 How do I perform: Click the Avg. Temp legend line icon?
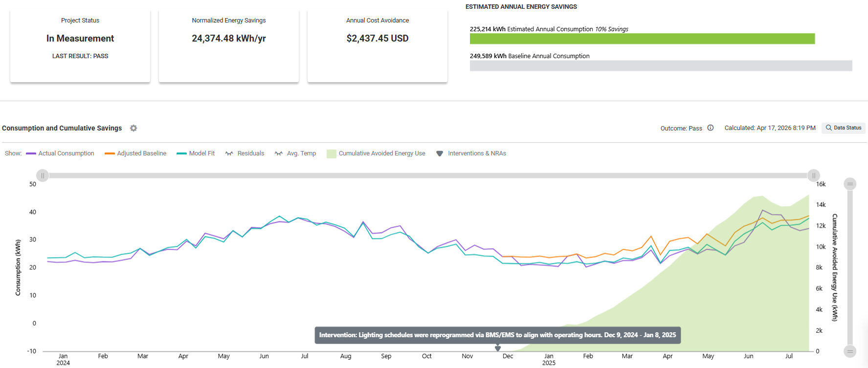click(279, 153)
